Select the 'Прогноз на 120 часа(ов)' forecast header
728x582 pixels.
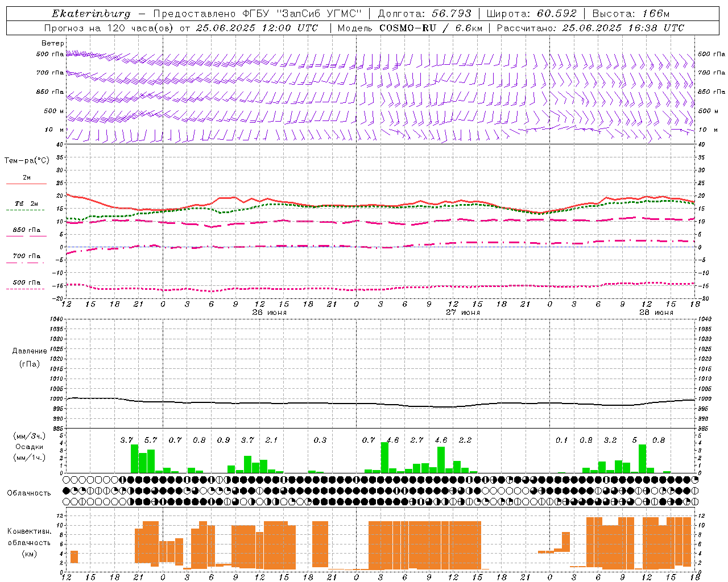pyautogui.click(x=109, y=28)
